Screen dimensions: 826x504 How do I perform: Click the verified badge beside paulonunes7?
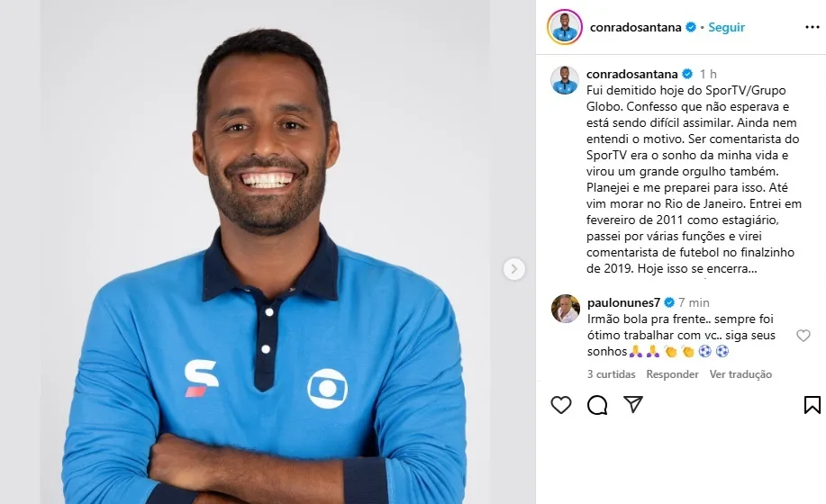tap(669, 302)
